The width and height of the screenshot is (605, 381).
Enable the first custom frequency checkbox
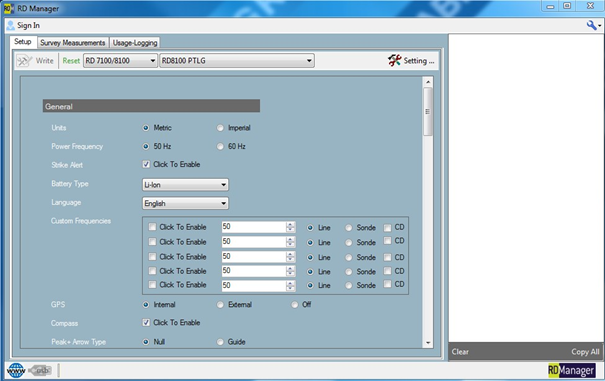click(152, 227)
